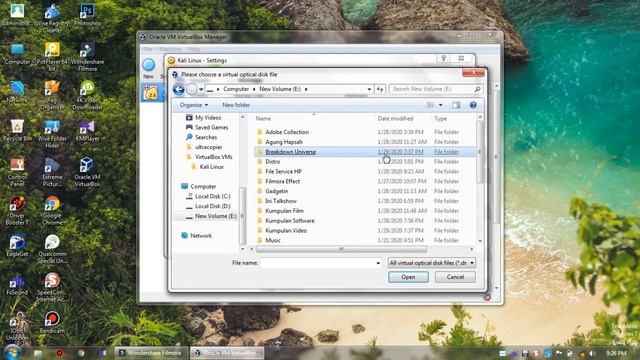The width and height of the screenshot is (640, 360).
Task: Open Reg Organizer desktop shortcut
Action: pos(52,95)
